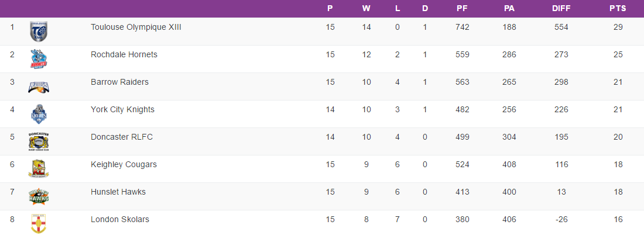This screenshot has width=644, height=242.
Task: Click Toulouse's 29 points value
Action: click(x=618, y=27)
